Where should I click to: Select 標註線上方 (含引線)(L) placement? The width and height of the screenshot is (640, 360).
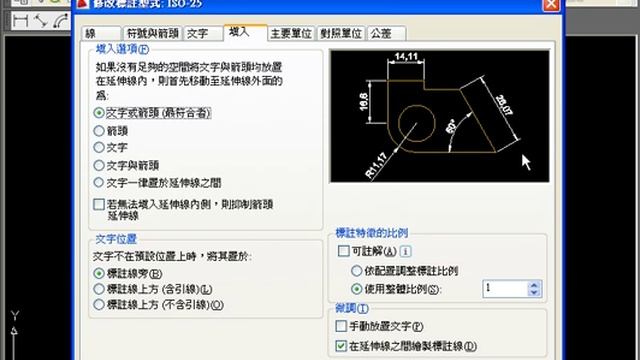coord(153,289)
